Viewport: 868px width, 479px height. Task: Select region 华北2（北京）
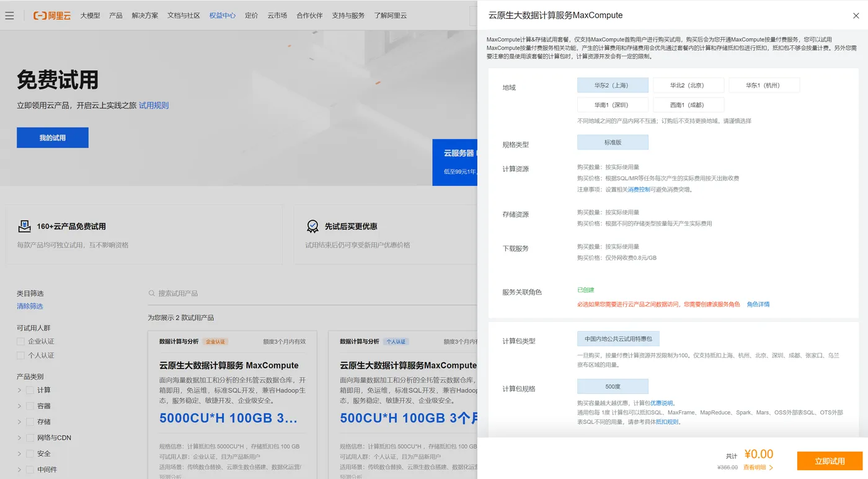click(688, 85)
